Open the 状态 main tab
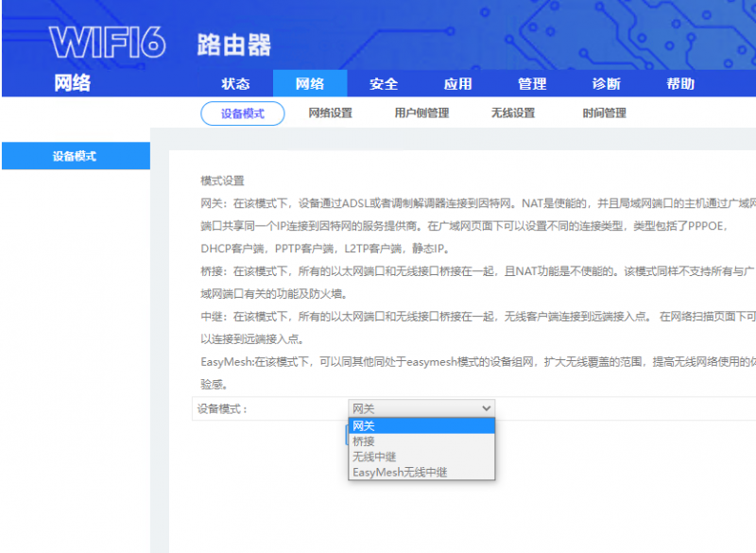Screen dimensions: 756x553 pos(235,84)
